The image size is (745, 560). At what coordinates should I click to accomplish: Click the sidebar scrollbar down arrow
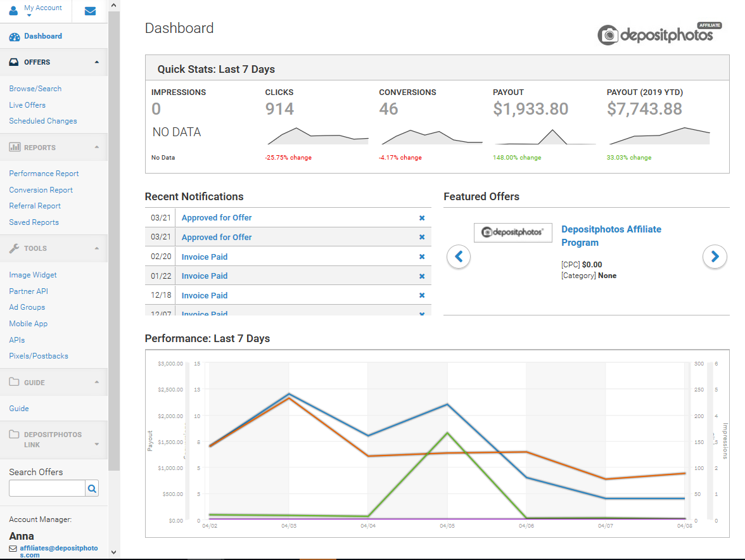tap(113, 552)
